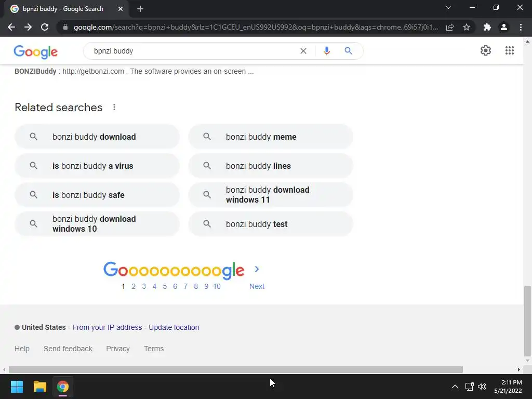Go to results page 2

tap(134, 286)
